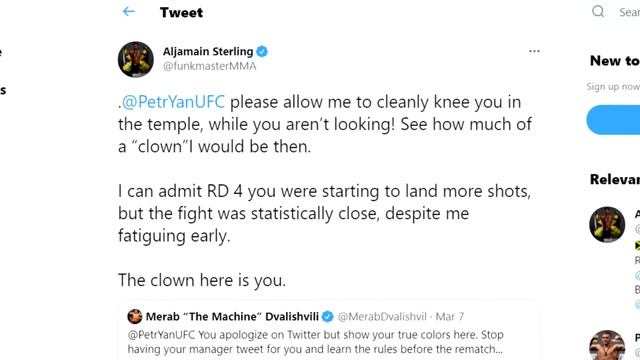Go back using the arrow icon
Screen dimensions: 640x360
[129, 12]
